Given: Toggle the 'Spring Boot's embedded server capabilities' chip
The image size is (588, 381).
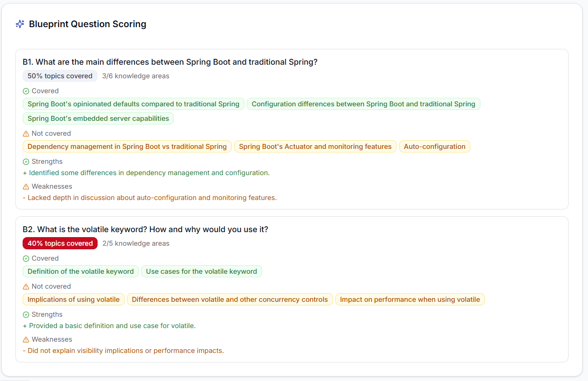Looking at the screenshot, I should click(x=98, y=118).
